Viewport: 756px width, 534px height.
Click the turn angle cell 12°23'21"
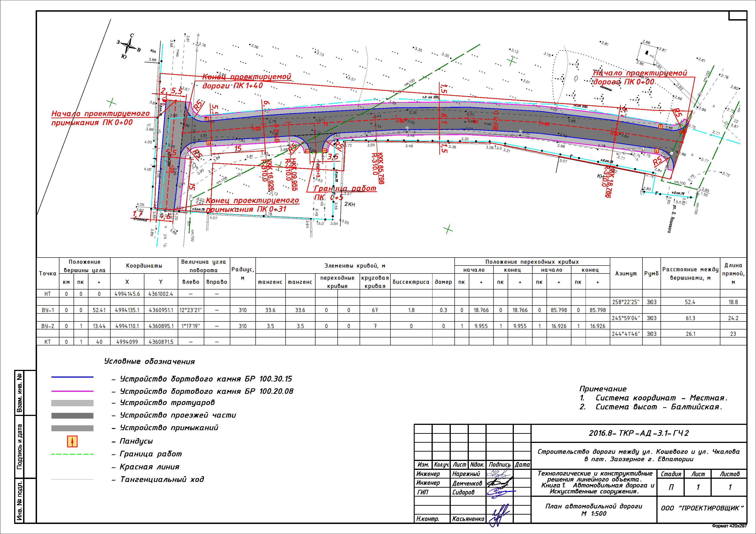191,310
